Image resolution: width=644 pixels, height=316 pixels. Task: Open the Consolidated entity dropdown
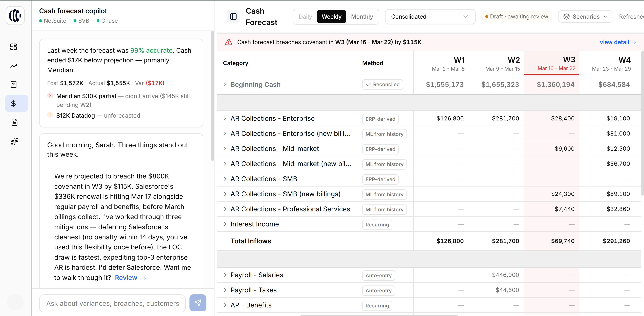click(x=430, y=17)
